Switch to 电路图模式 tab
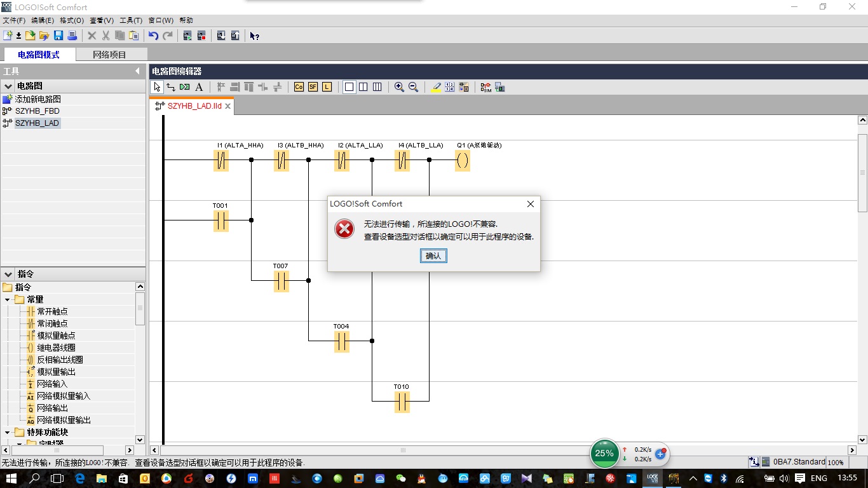The height and width of the screenshot is (488, 868). click(39, 55)
